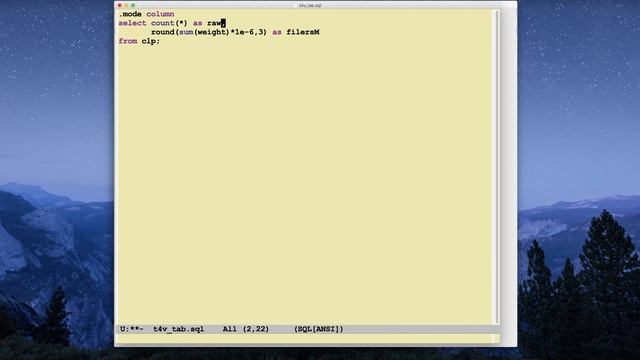This screenshot has height=360, width=640.
Task: Click the '.mode' text on first line
Action: [x=130, y=14]
